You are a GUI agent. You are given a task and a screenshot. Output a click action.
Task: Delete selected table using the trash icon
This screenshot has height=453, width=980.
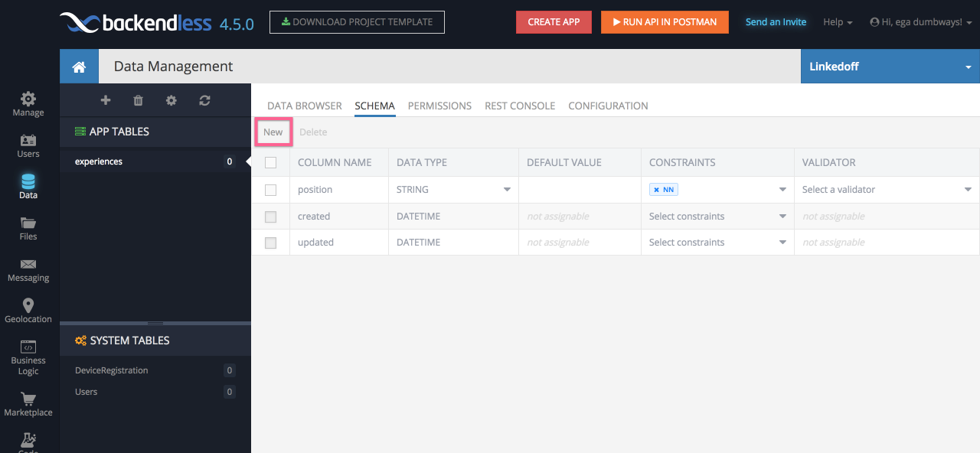(138, 100)
